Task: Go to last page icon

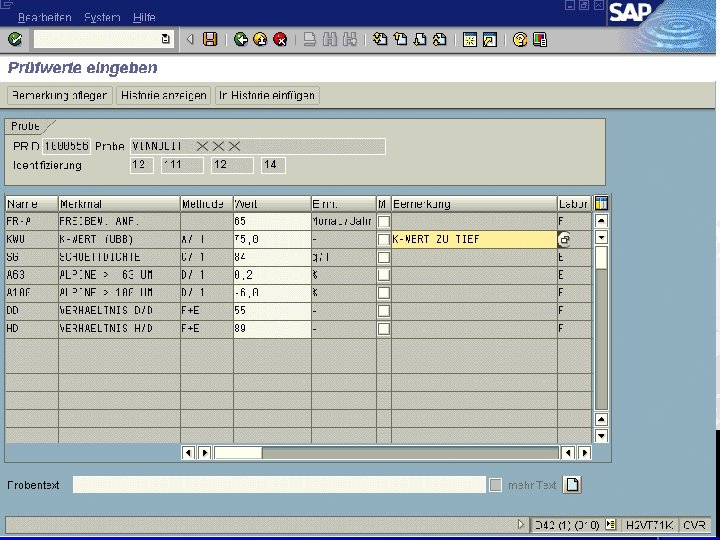Action: pyautogui.click(x=439, y=39)
